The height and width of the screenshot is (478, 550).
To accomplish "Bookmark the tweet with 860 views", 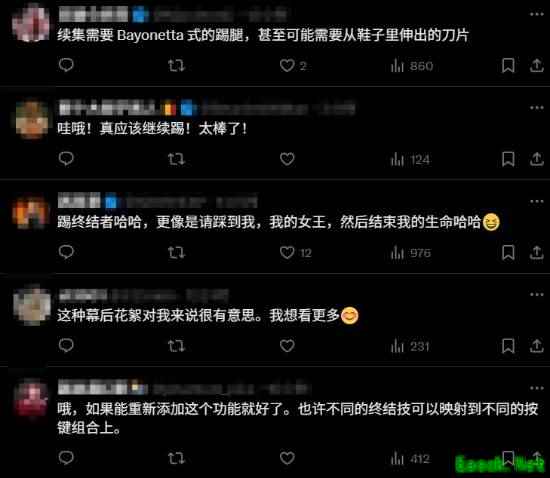I will tap(508, 65).
